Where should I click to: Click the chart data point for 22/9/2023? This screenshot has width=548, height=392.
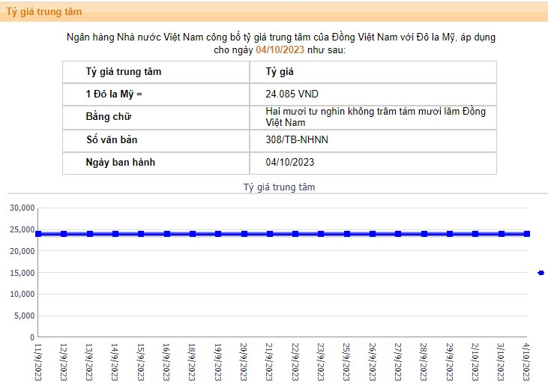(x=295, y=234)
